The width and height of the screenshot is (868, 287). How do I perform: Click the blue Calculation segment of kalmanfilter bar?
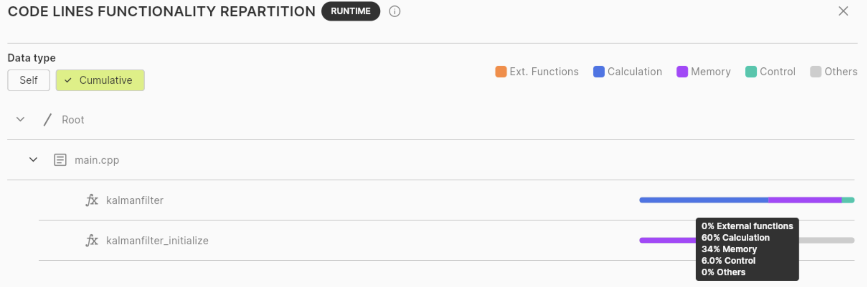pos(704,200)
